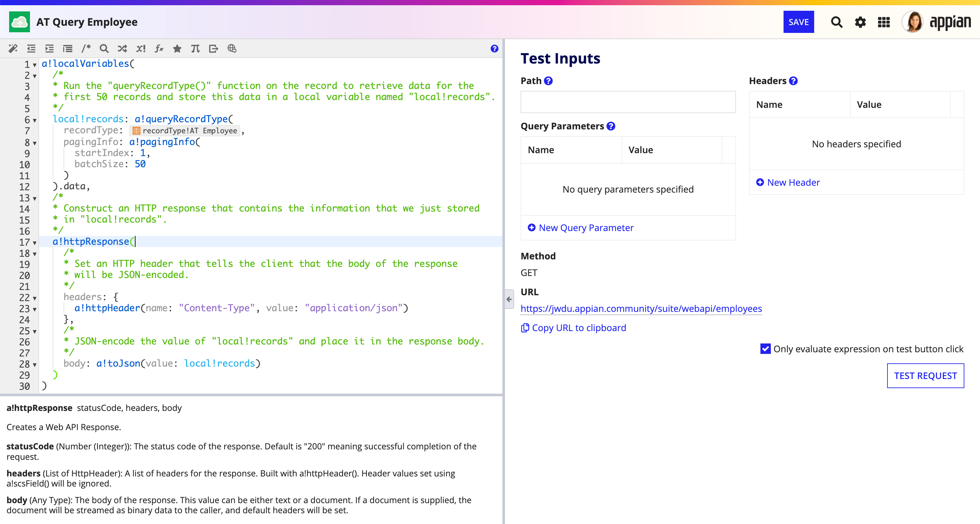Click the star icon in editor toolbar

(177, 48)
